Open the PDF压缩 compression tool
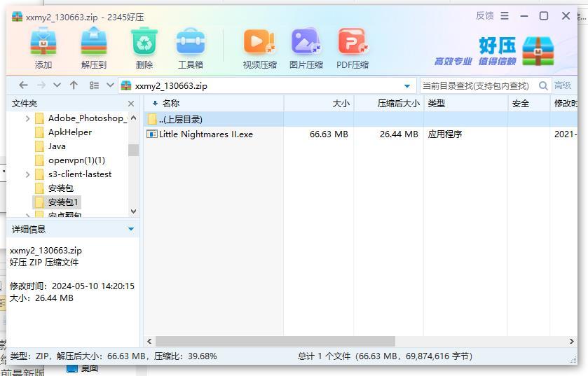588x376 pixels. [353, 42]
